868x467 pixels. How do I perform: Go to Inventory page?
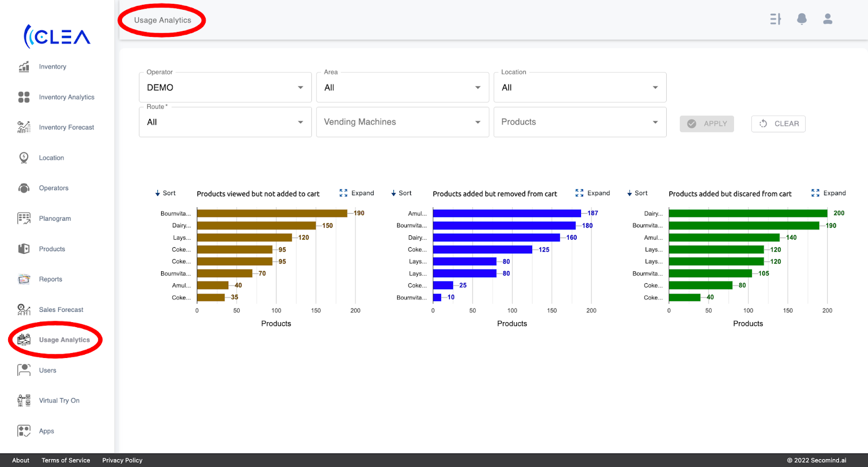point(53,67)
